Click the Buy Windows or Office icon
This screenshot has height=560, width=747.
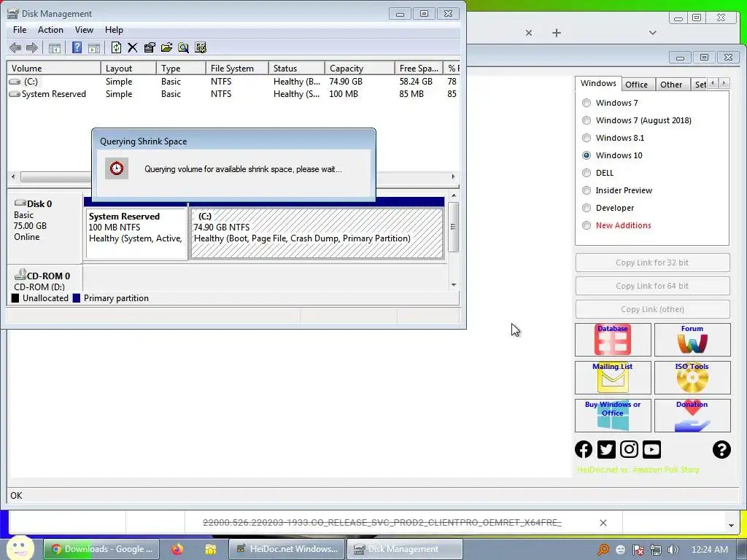point(613,415)
